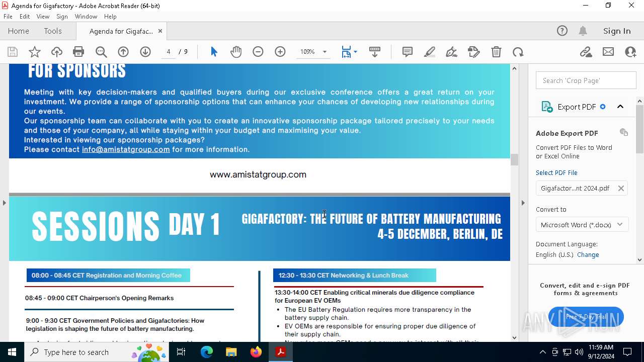Click document scrollbar down arrow
Screen dimensions: 644x362
coord(514,337)
